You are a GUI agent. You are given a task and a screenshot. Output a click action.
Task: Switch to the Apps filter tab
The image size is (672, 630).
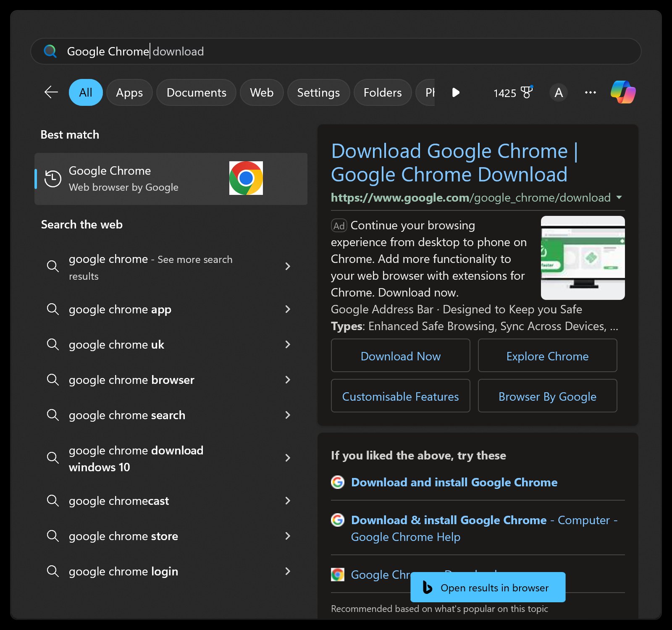point(129,92)
